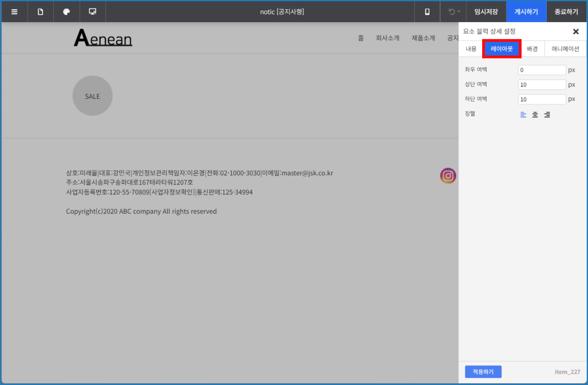This screenshot has height=385, width=588.
Task: Click the 적용하기 apply button
Action: (483, 372)
